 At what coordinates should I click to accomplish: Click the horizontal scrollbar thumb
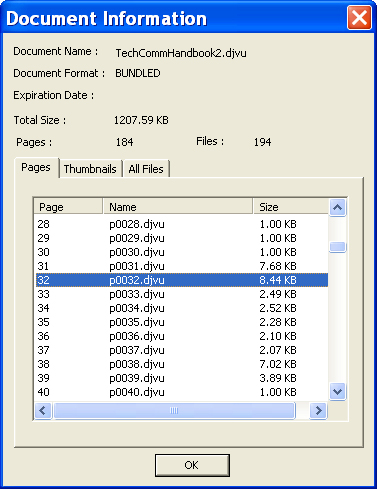click(x=174, y=410)
